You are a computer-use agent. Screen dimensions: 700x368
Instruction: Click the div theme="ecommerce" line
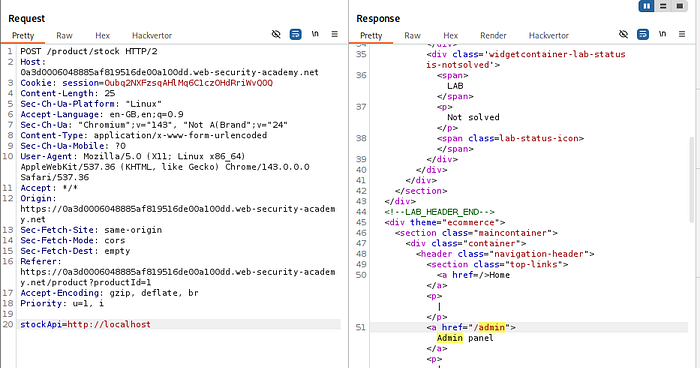point(445,222)
